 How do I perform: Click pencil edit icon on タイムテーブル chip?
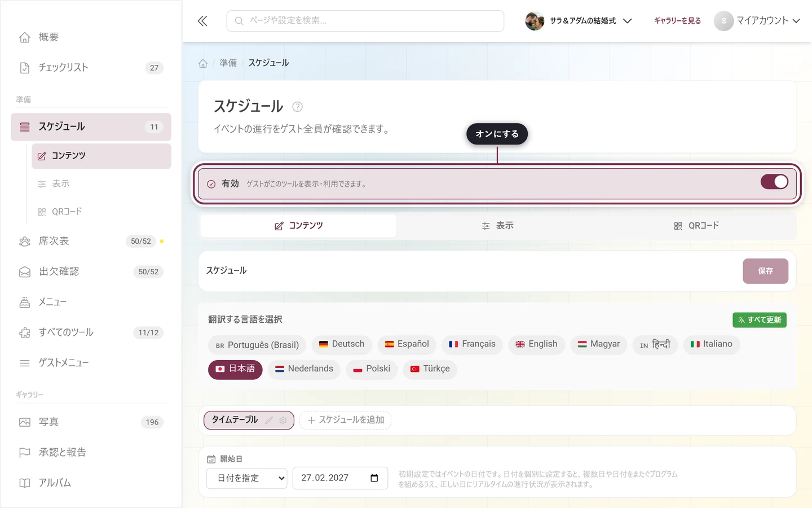point(269,421)
